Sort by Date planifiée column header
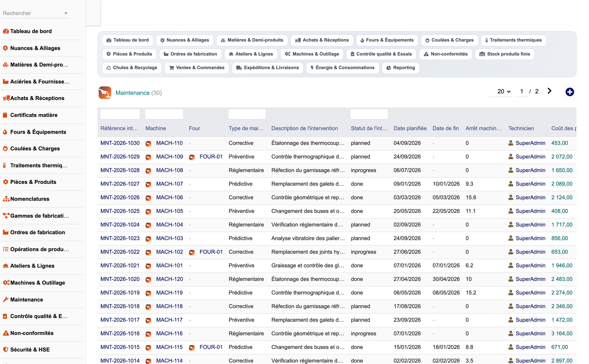Screen dimensions: 589x364 (410, 128)
